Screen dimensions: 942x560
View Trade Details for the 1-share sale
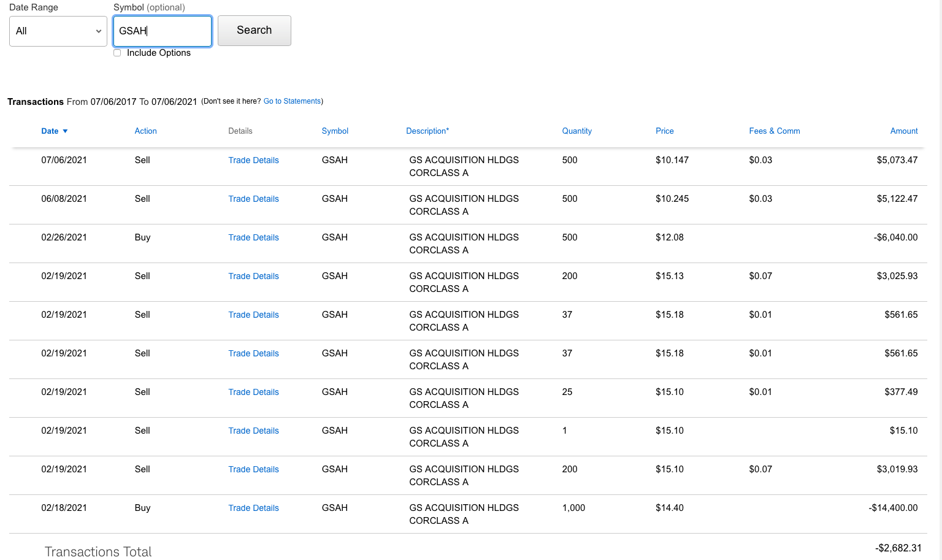pyautogui.click(x=253, y=431)
